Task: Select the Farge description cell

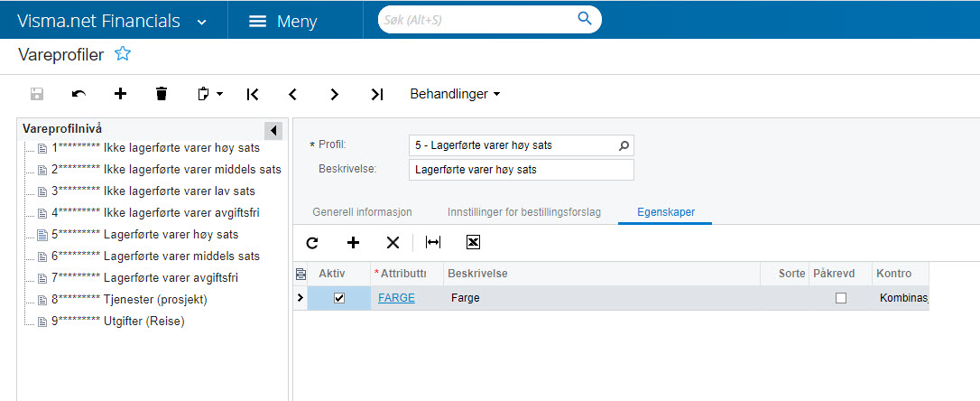Action: point(601,298)
